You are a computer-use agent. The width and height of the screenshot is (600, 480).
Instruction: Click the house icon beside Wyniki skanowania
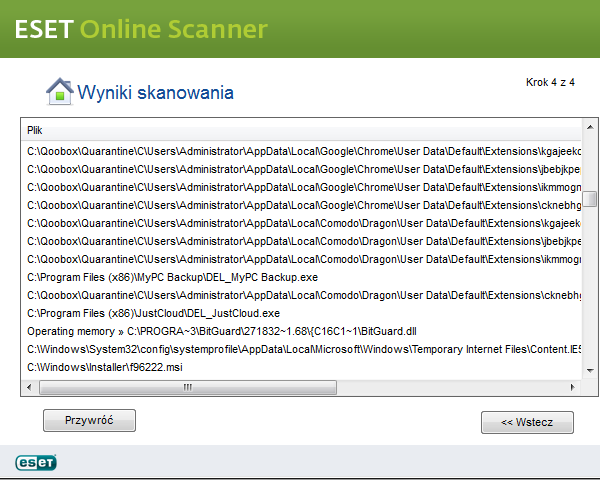[60, 91]
